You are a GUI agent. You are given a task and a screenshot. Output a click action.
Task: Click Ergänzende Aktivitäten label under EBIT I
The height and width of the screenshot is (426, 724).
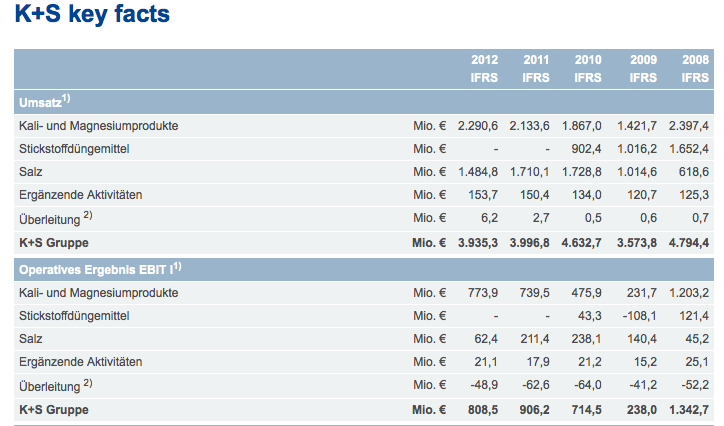point(80,362)
